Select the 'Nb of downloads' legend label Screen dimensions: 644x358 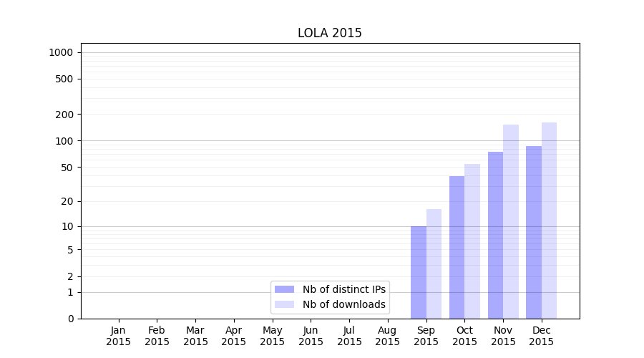coord(343,304)
